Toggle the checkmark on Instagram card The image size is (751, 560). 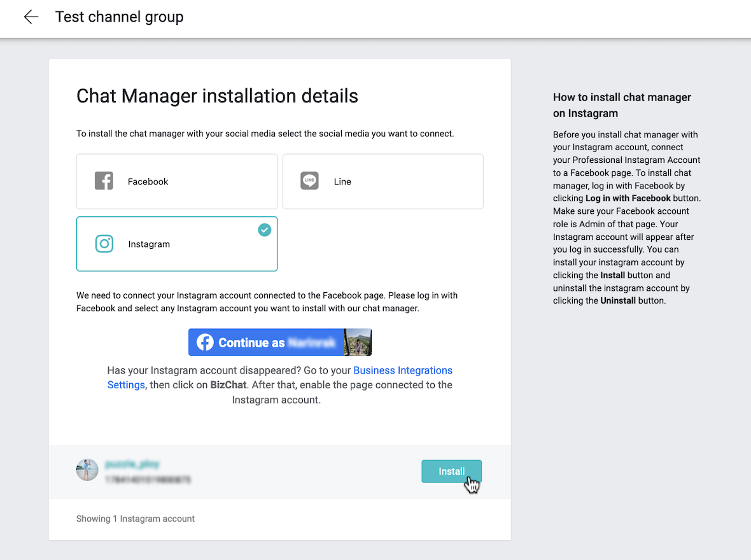click(264, 230)
